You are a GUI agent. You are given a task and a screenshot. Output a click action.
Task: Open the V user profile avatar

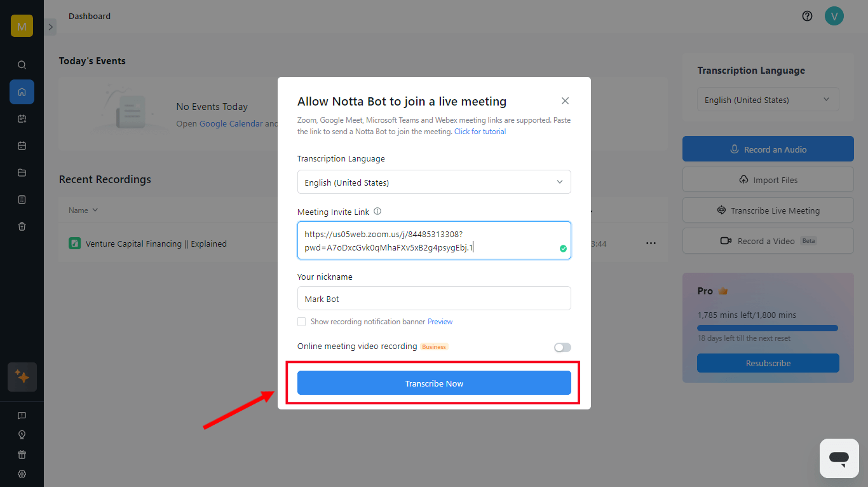click(834, 16)
